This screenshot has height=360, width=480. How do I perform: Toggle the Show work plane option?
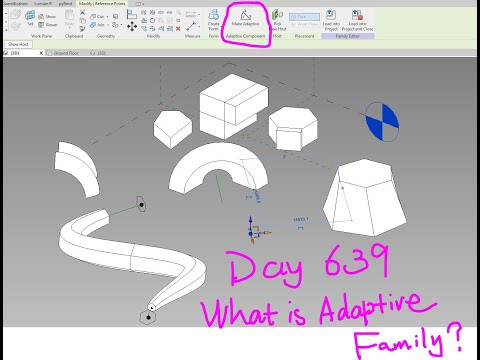[47, 16]
